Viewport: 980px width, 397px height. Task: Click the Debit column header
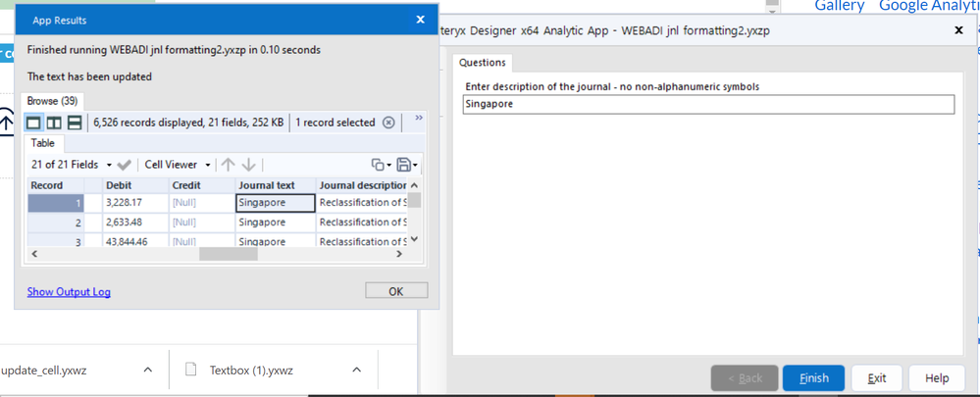click(x=135, y=185)
